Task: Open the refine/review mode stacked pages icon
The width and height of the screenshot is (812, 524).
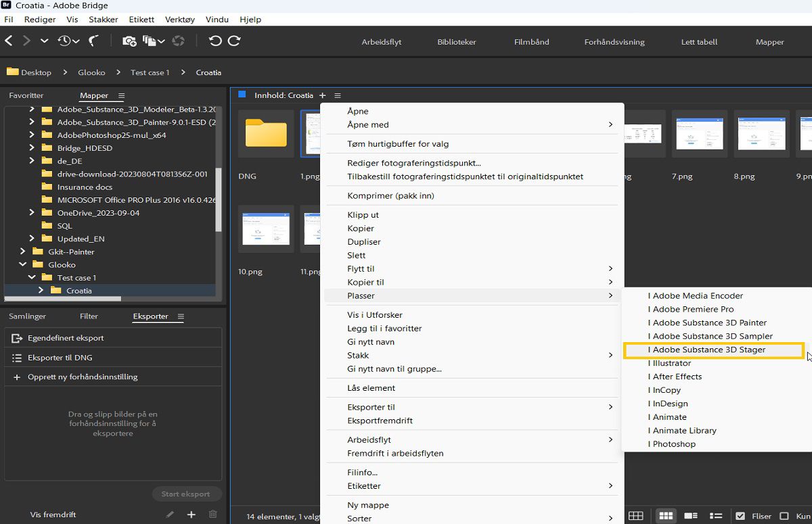Action: click(x=152, y=41)
